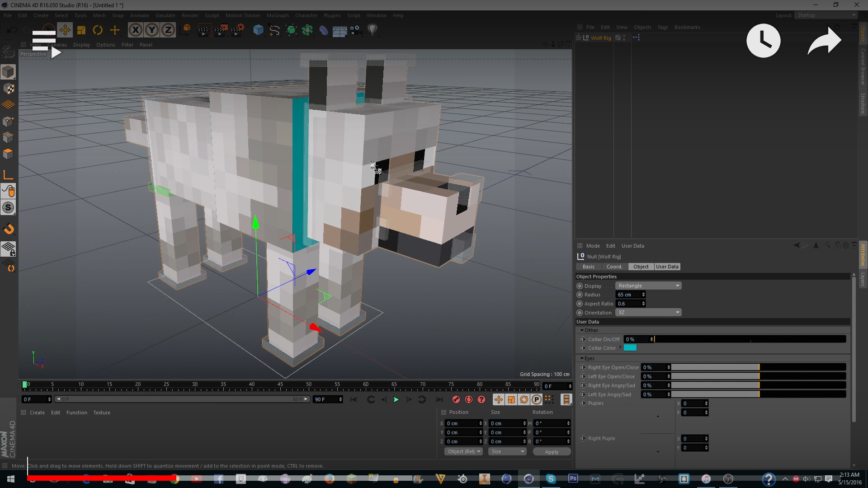Viewport: 868px width, 488px height.
Task: Click the red question mark keyframe selection button
Action: pyautogui.click(x=481, y=399)
